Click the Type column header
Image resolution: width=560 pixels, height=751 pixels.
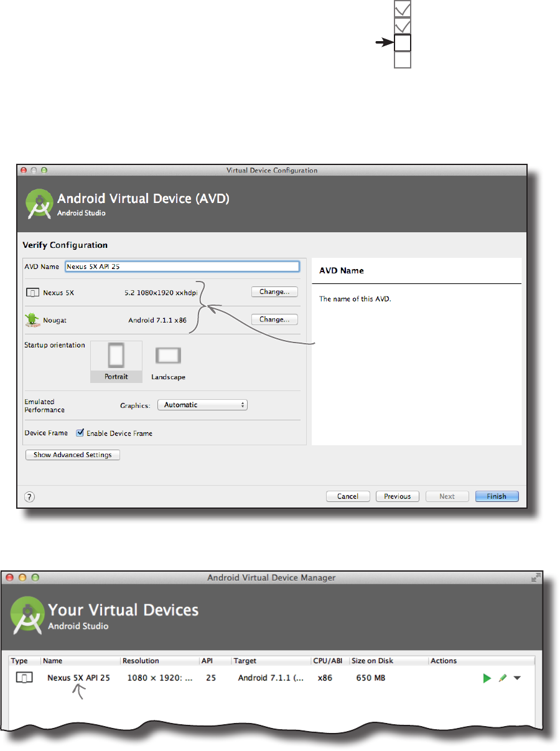(x=19, y=661)
